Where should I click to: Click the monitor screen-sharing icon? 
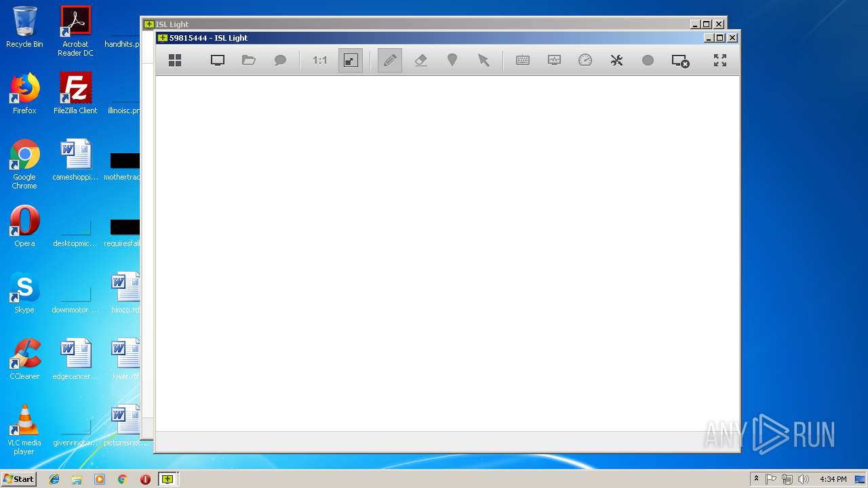pos(218,60)
